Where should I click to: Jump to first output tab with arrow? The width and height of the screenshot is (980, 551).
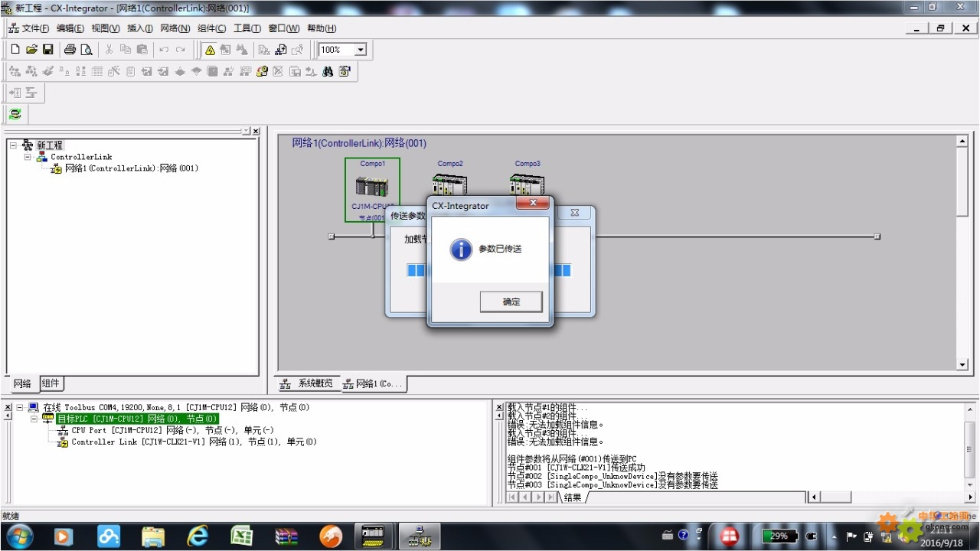point(513,497)
